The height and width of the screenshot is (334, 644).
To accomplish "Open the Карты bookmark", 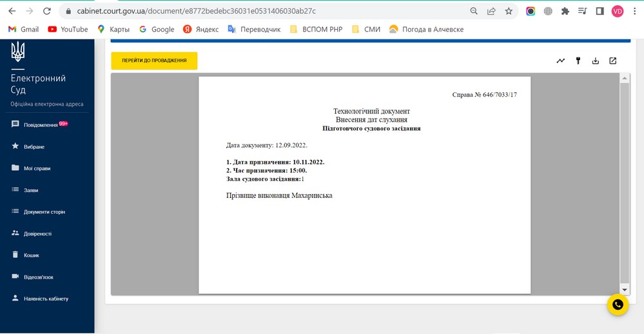I will click(x=113, y=29).
